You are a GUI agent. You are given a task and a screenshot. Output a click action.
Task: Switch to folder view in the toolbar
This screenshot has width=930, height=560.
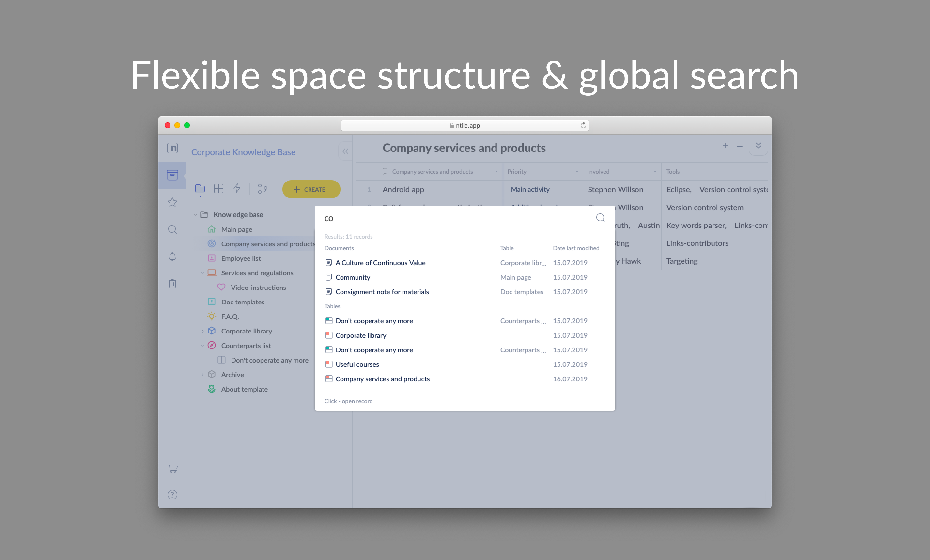[x=200, y=189]
